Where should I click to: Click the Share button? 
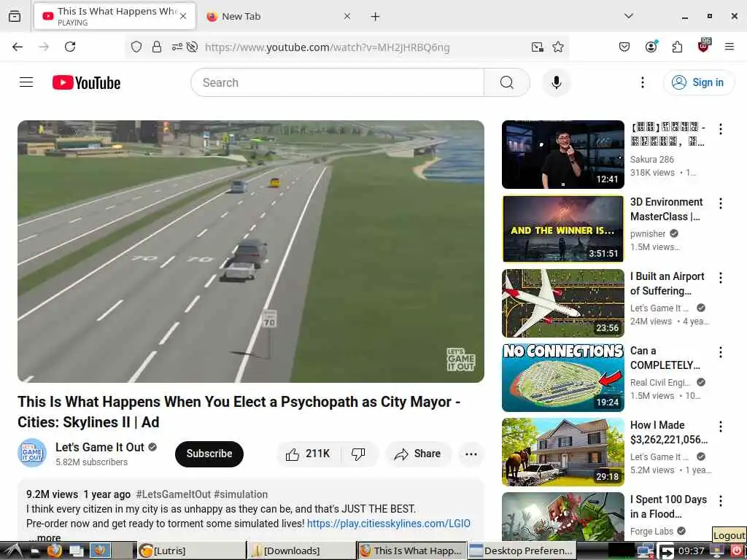pyautogui.click(x=417, y=454)
